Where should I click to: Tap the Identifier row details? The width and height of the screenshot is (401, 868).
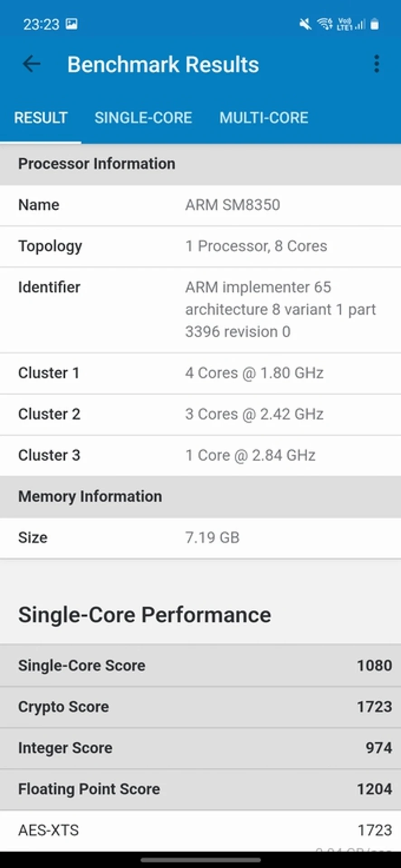200,309
